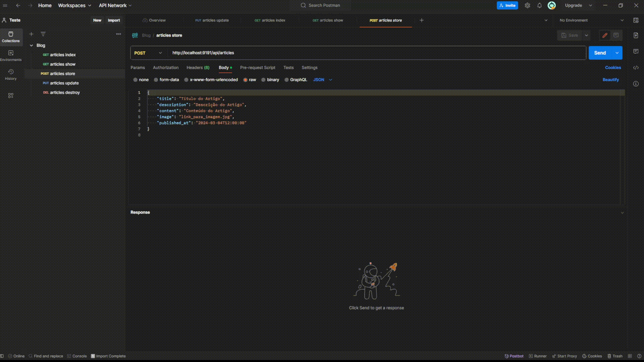Open the collection options three-dots menu
The image size is (644, 362).
tap(118, 34)
